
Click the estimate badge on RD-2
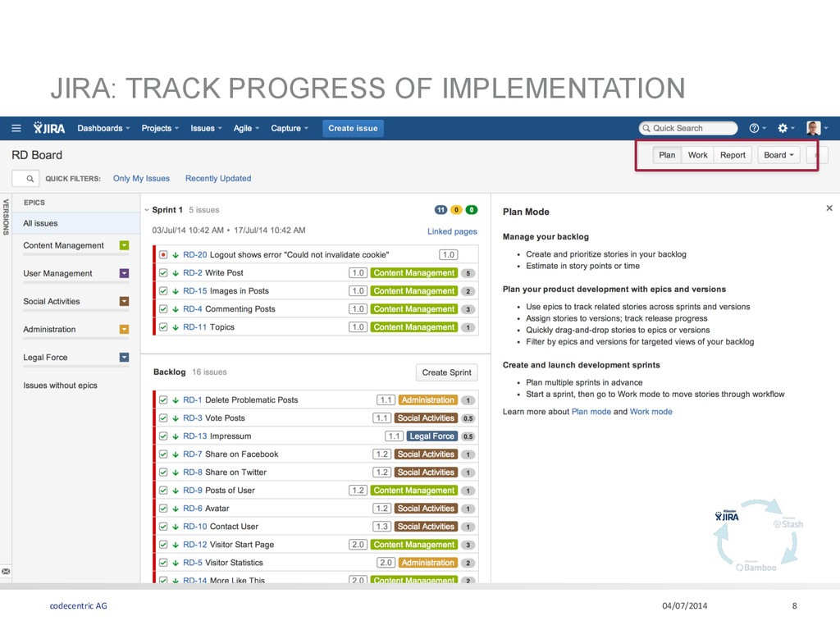tap(468, 273)
